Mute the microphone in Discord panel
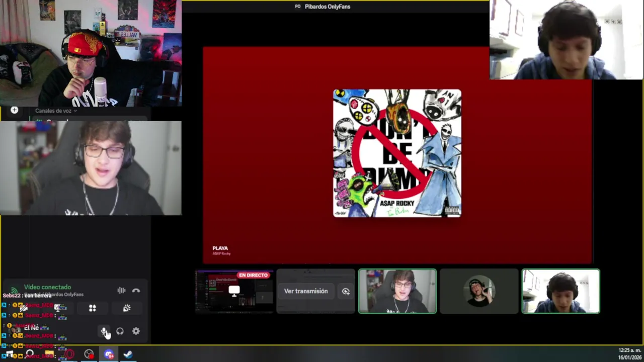The height and width of the screenshot is (362, 644). click(104, 331)
